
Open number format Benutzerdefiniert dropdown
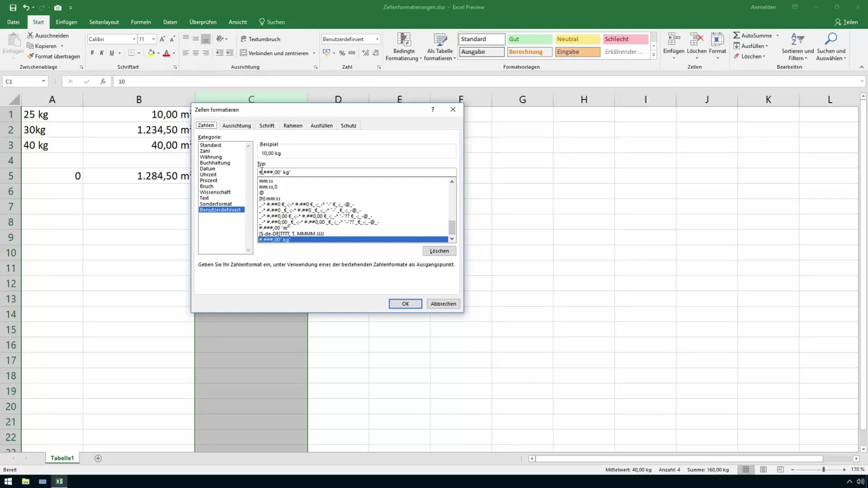click(377, 39)
